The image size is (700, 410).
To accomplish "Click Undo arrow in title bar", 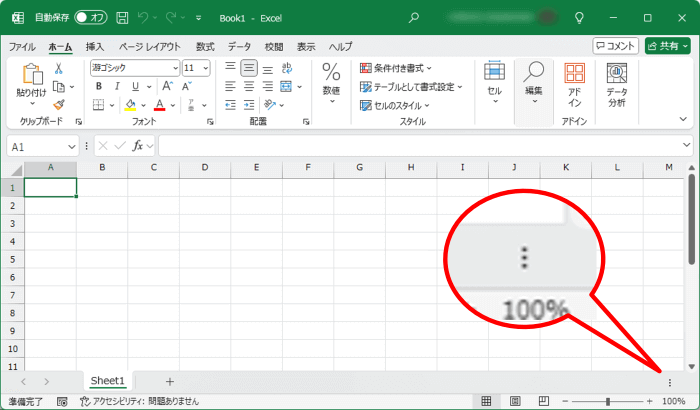I will (143, 18).
